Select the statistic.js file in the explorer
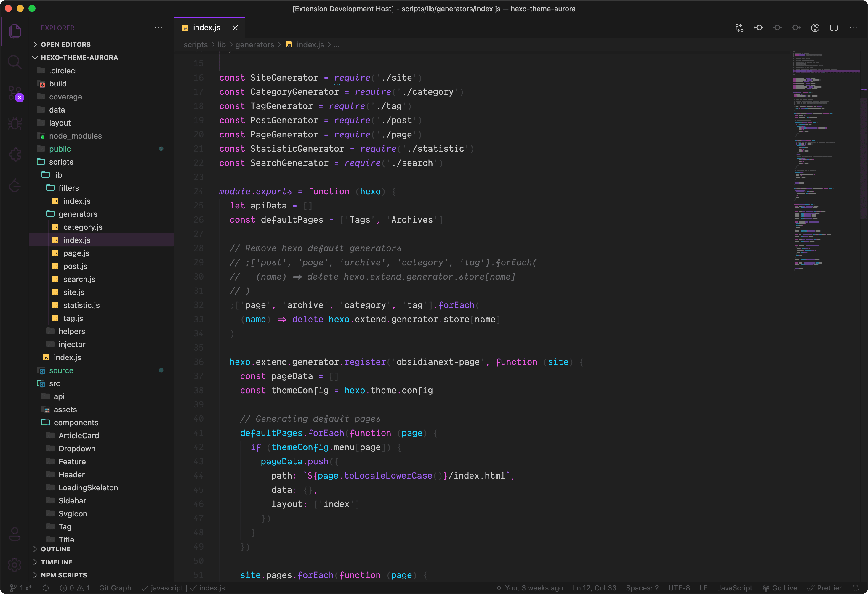Viewport: 868px width, 594px height. [81, 305]
